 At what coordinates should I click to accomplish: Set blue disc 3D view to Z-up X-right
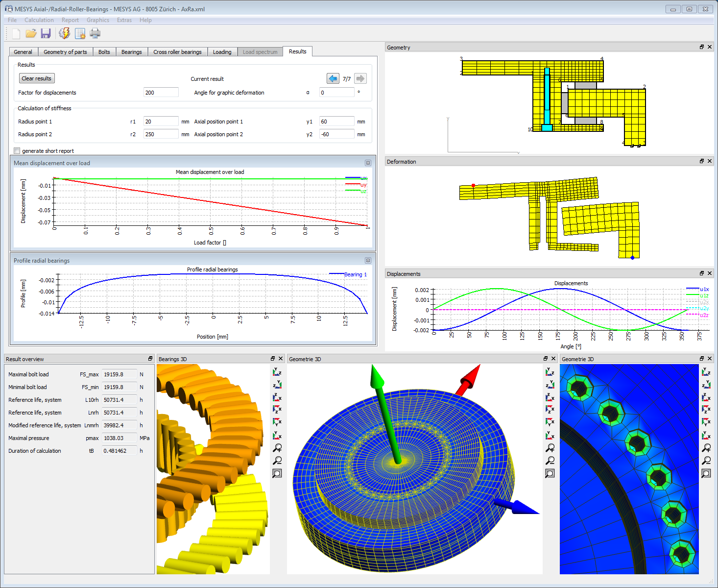click(x=550, y=397)
